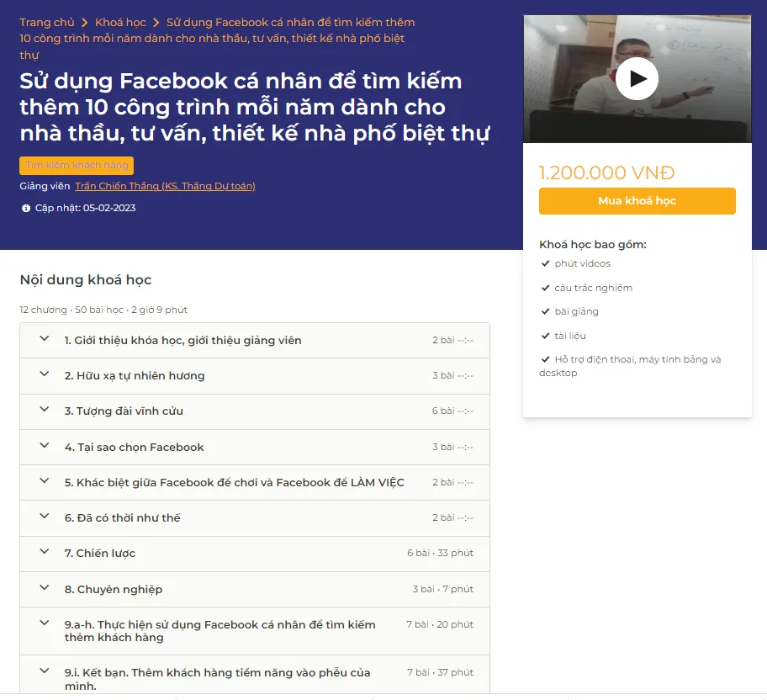The image size is (767, 700).
Task: Click chevron icon beside Tại sao chọn Facebook
Action: pyautogui.click(x=45, y=446)
